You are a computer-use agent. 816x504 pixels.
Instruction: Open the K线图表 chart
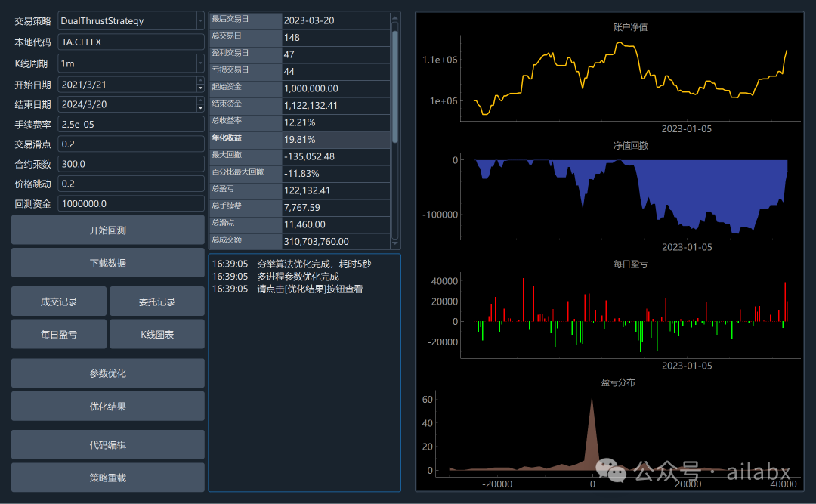pyautogui.click(x=157, y=334)
